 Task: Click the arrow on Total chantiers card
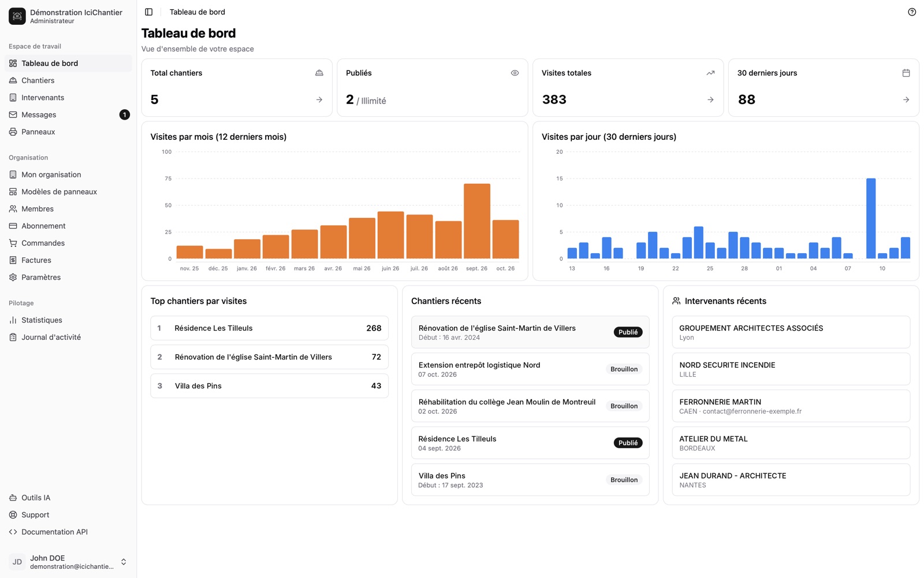tap(319, 100)
